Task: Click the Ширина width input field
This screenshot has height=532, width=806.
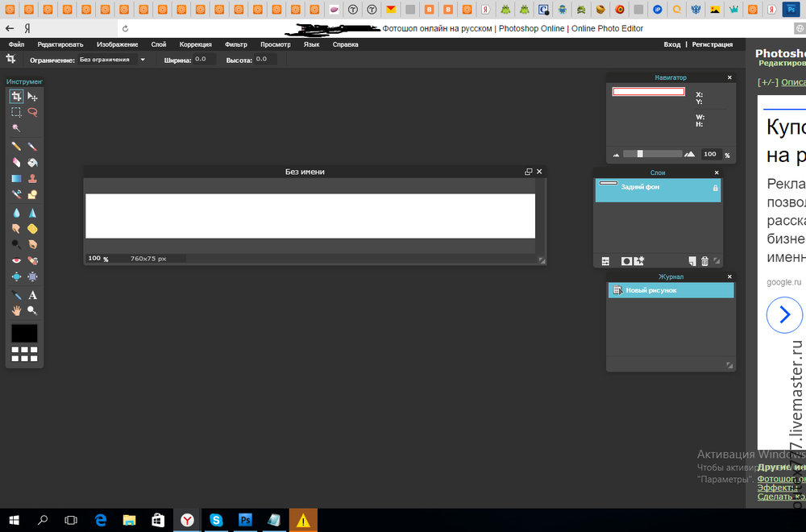Action: 205,59
